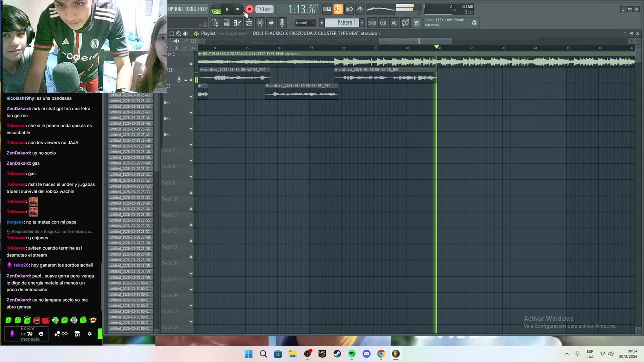Open the emoji picker in chat box
644x362 pixels.
tap(41, 334)
